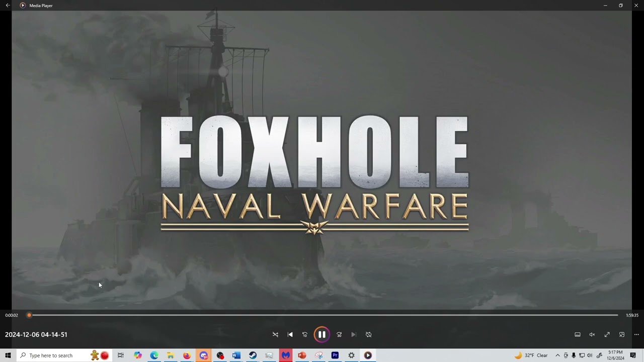The width and height of the screenshot is (644, 362).
Task: Open the photo viewer app on taskbar
Action: (x=269, y=355)
